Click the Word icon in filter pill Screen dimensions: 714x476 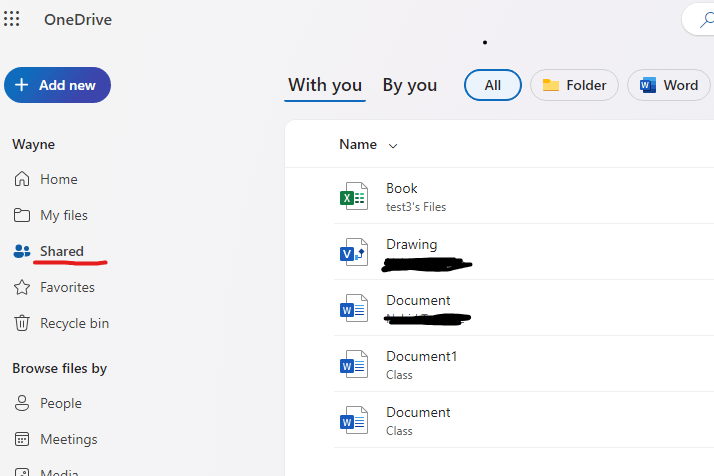(648, 85)
